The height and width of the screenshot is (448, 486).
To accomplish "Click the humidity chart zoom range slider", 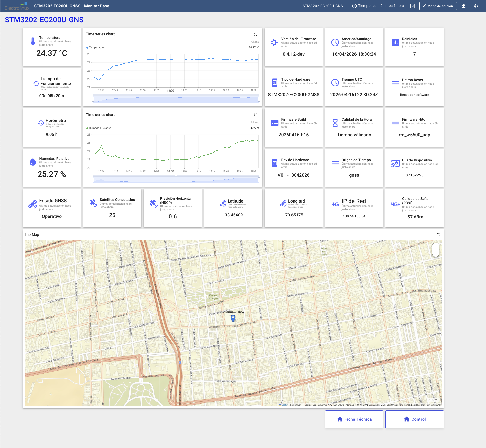I will pyautogui.click(x=176, y=180).
